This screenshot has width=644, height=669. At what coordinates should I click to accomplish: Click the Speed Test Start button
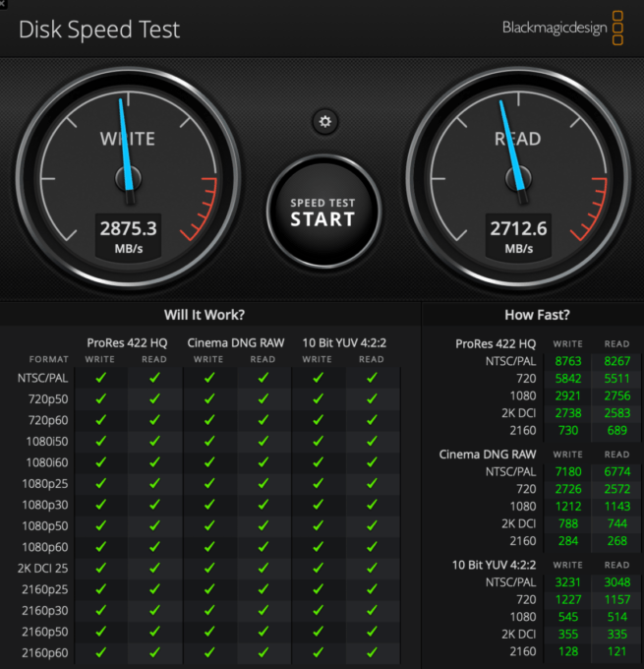pyautogui.click(x=323, y=212)
